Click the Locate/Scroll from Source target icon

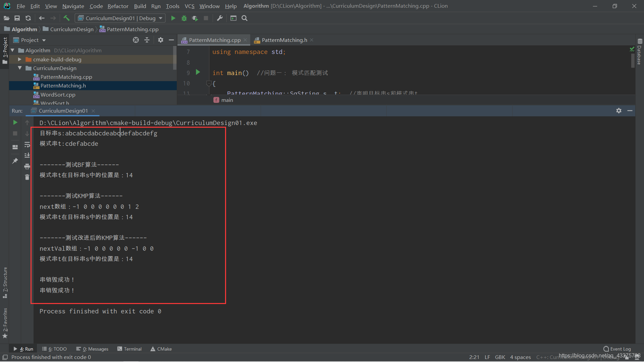click(x=136, y=40)
